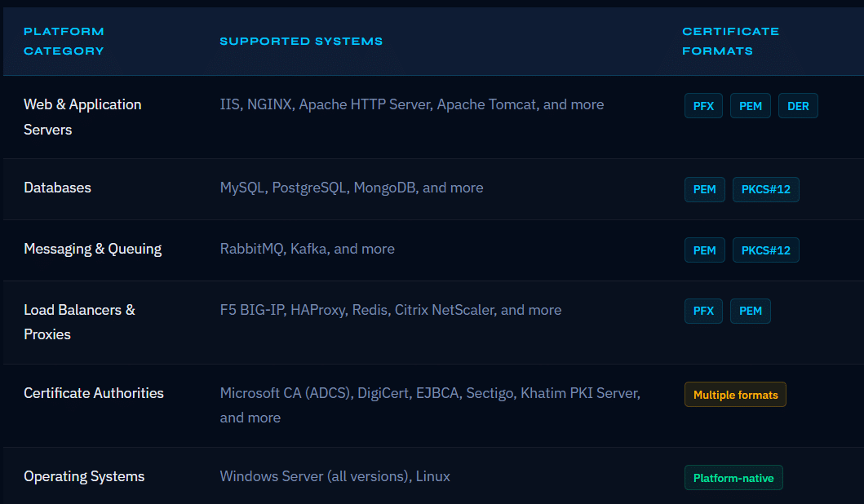Click the Multiple formats badge
The image size is (864, 504).
pyautogui.click(x=736, y=395)
